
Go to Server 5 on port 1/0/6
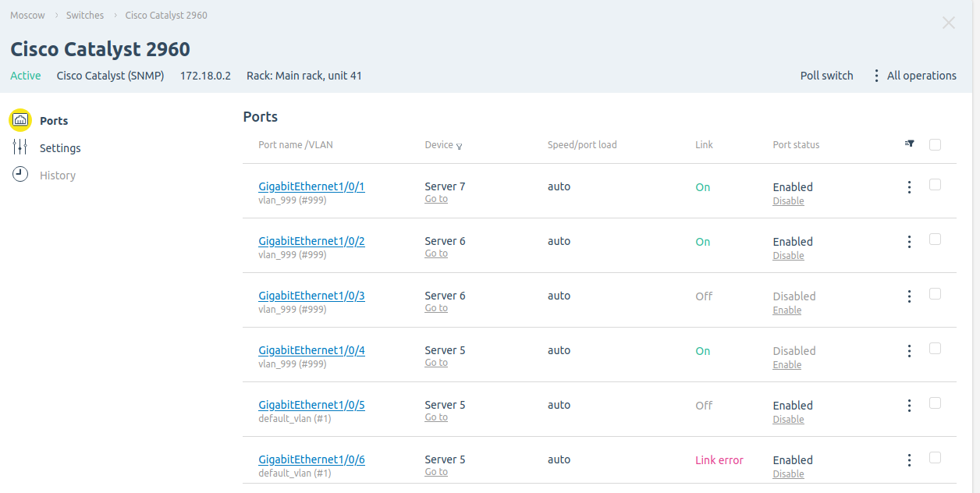(436, 472)
